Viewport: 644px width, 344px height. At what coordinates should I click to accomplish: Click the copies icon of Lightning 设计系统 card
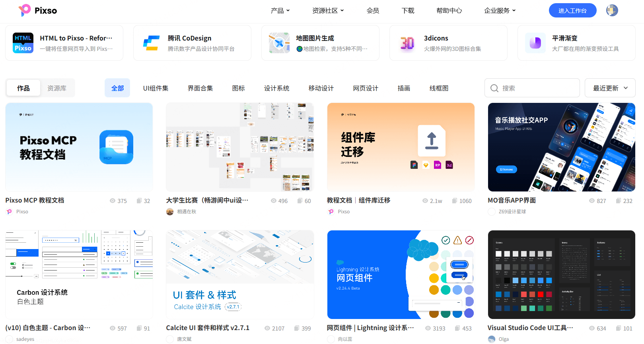pyautogui.click(x=458, y=329)
